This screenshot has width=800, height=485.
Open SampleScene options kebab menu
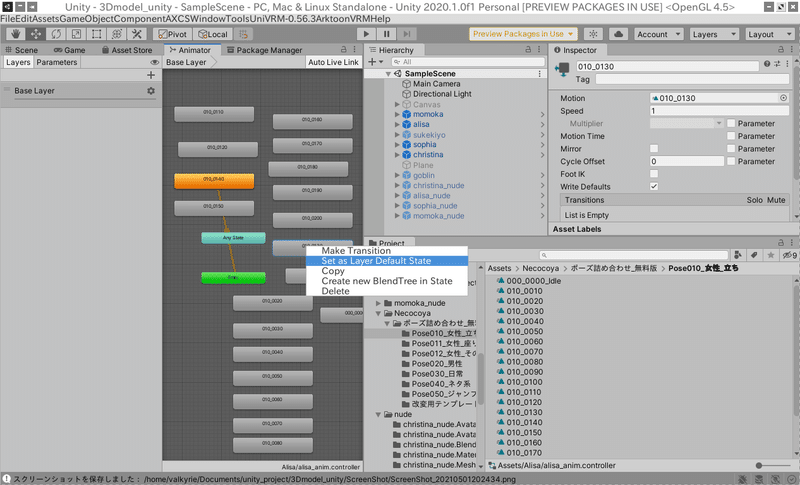pyautogui.click(x=539, y=74)
